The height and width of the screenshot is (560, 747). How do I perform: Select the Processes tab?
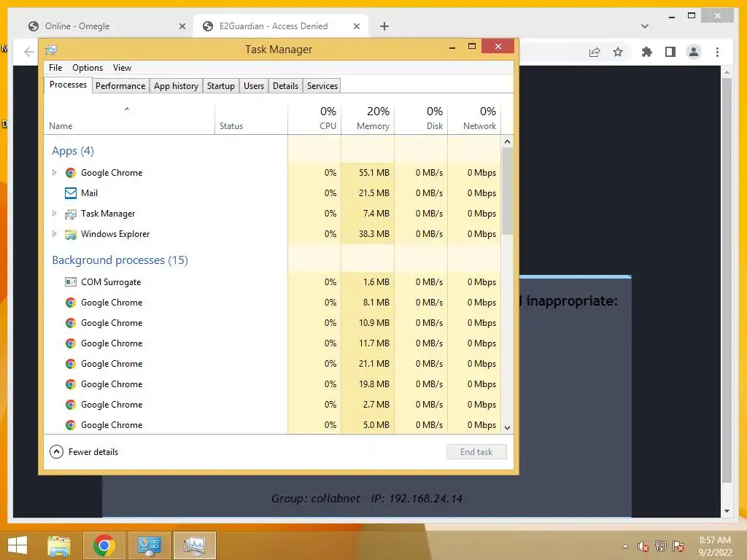point(68,85)
